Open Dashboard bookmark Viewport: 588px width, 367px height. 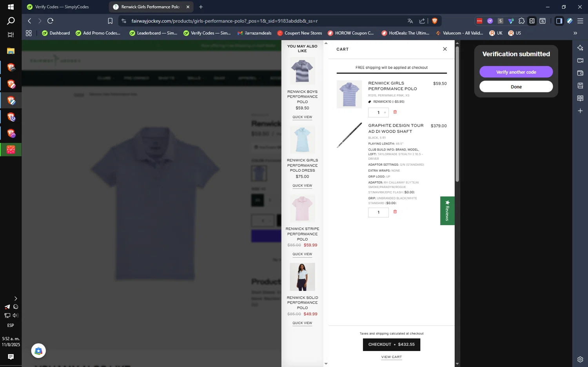[56, 33]
